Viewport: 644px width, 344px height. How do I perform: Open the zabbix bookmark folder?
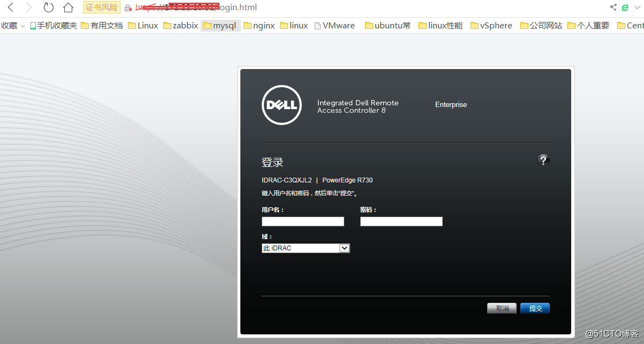[180, 25]
